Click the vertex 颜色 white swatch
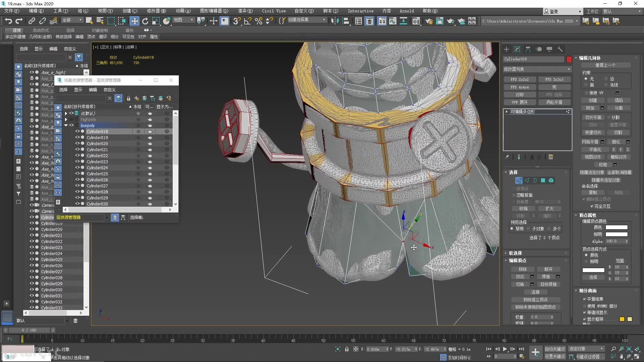The height and width of the screenshot is (362, 644). pos(616,227)
